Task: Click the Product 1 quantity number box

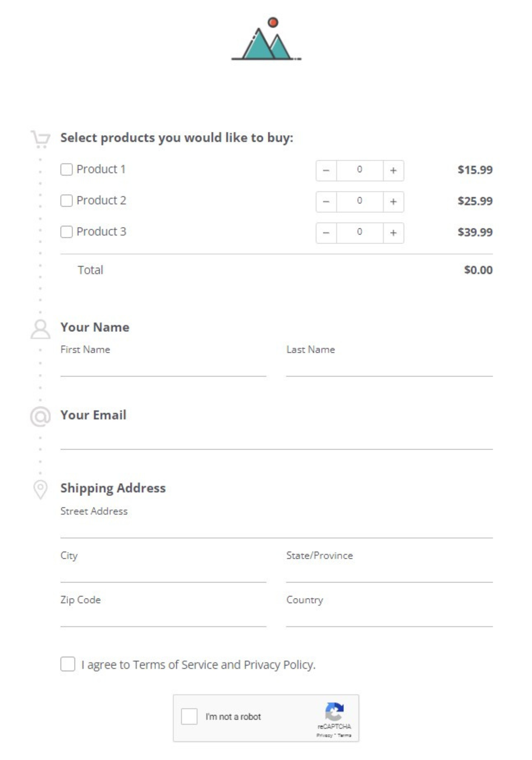Action: (359, 170)
